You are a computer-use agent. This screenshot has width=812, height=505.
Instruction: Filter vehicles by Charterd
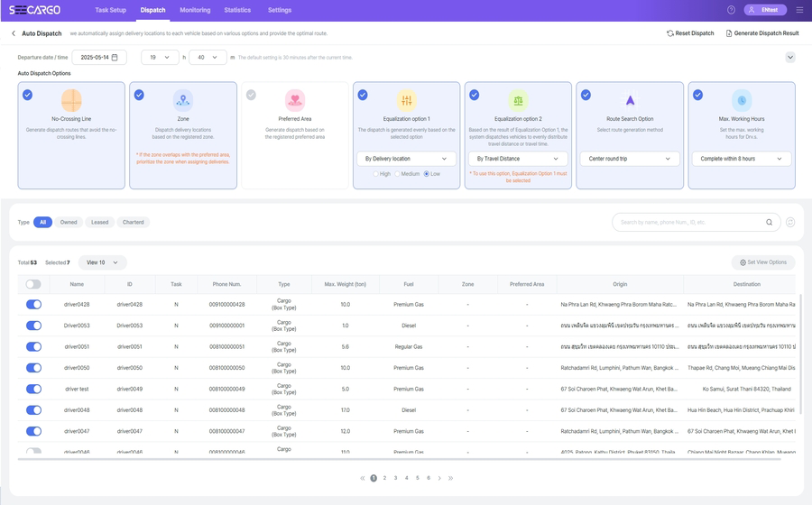point(134,223)
